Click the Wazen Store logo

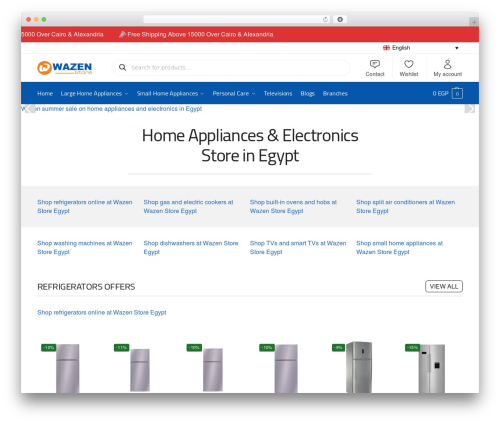[64, 68]
